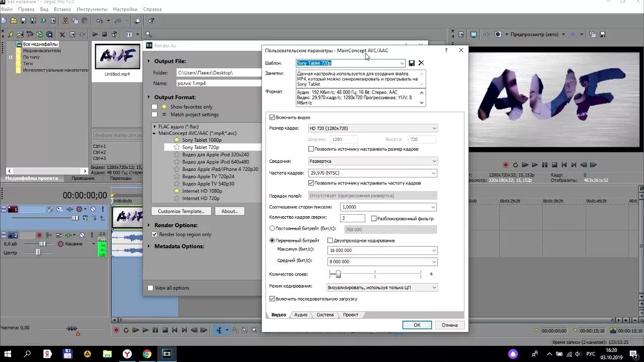Open overlays grid icon in preview toolbar
644x362 pixels.
574,34
